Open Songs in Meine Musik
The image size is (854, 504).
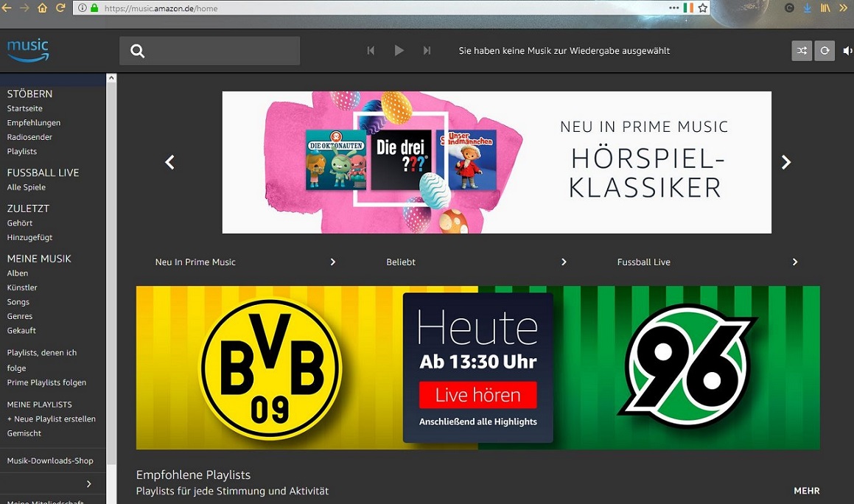pos(18,302)
